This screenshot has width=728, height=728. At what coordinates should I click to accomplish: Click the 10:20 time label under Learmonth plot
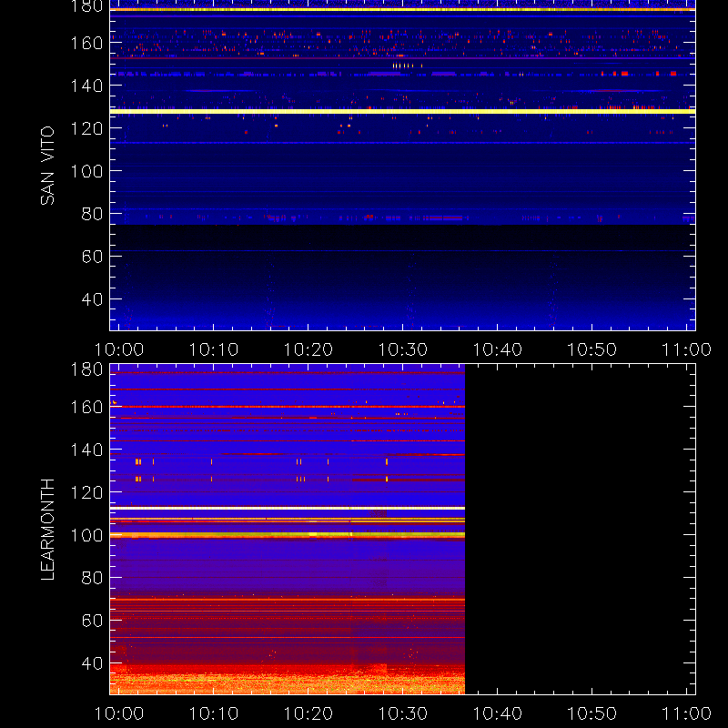pyautogui.click(x=308, y=713)
